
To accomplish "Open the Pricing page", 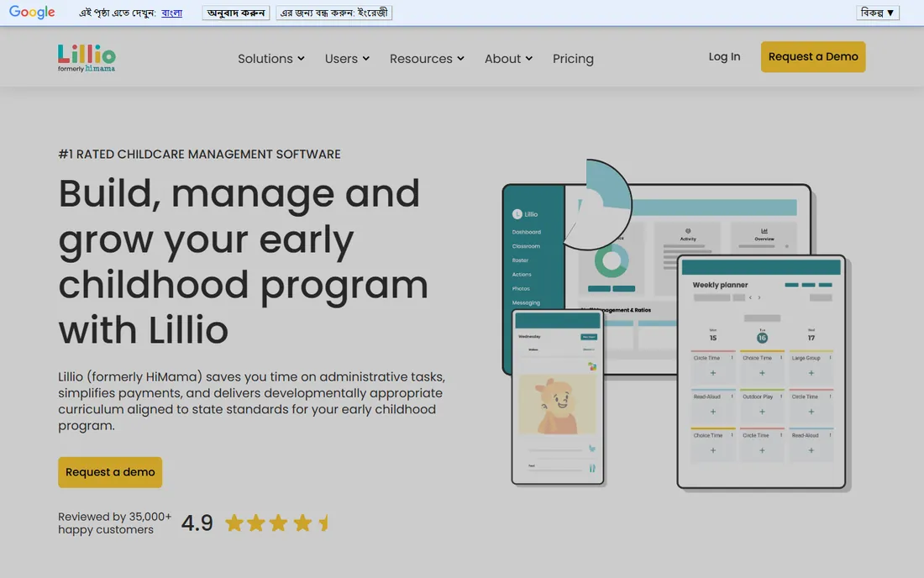I will coord(573,58).
